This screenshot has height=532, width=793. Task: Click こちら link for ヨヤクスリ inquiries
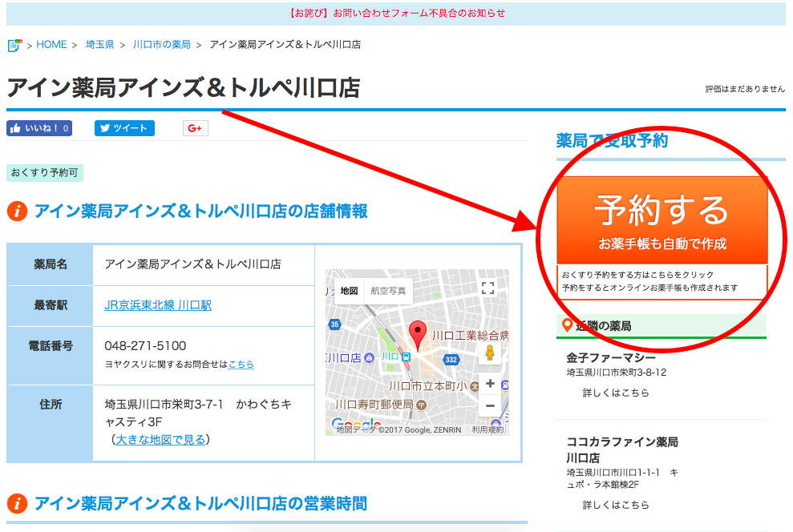point(241,365)
